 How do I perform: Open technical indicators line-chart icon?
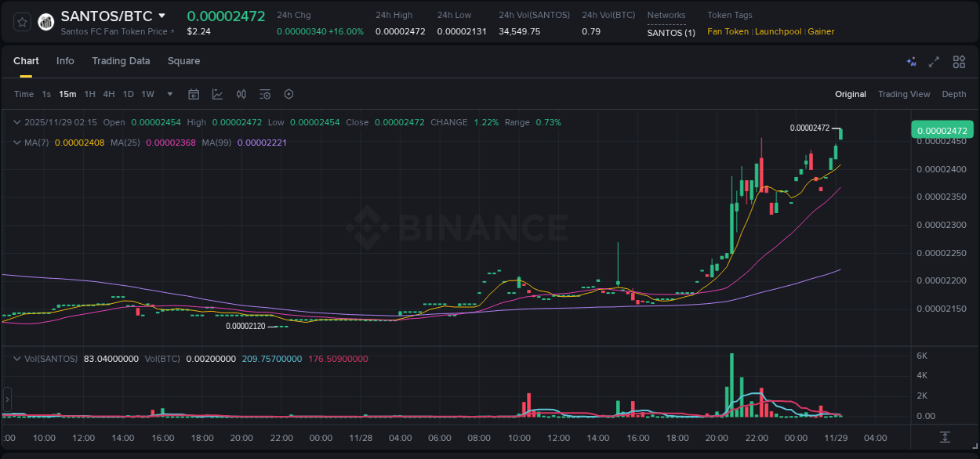click(217, 94)
